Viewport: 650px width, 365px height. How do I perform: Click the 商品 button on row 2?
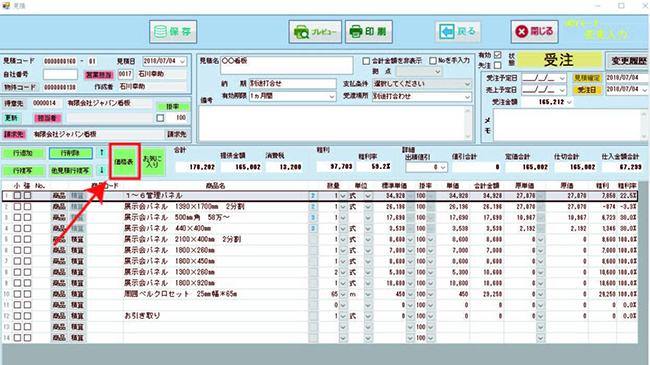click(59, 207)
